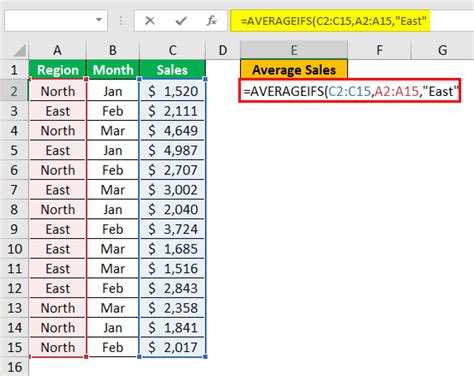The height and width of the screenshot is (376, 474).
Task: Select row 16 header
Action: (14, 367)
